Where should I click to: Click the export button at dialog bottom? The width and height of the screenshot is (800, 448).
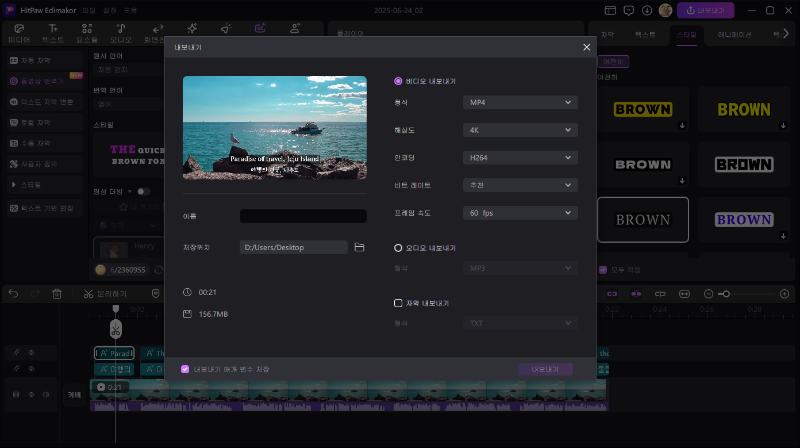545,369
